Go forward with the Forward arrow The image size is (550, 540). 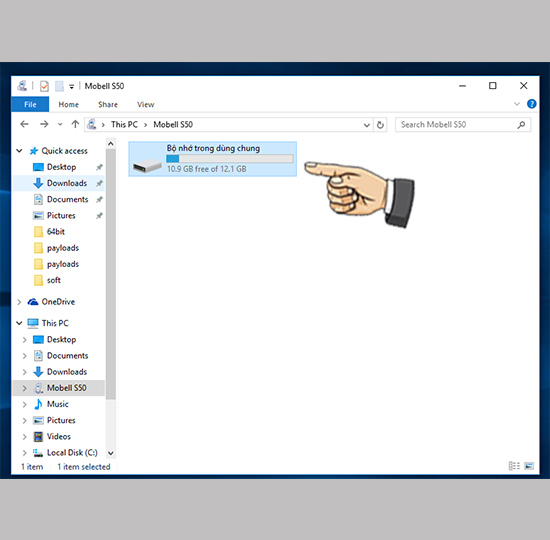tap(44, 124)
